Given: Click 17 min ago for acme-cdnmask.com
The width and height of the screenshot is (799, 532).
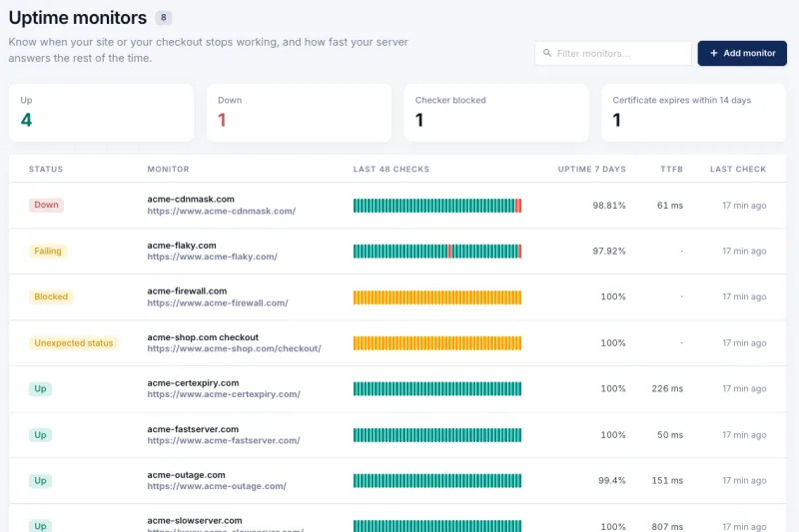Looking at the screenshot, I should [744, 206].
